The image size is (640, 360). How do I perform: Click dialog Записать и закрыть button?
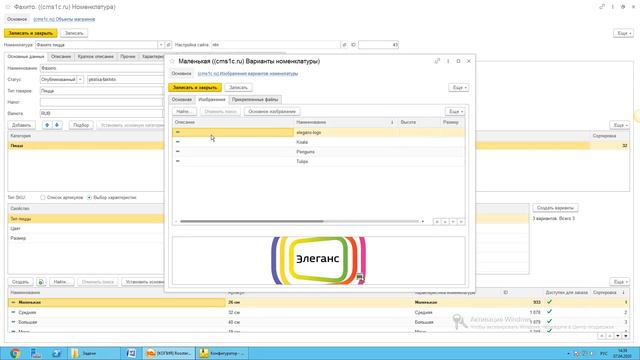pos(195,88)
